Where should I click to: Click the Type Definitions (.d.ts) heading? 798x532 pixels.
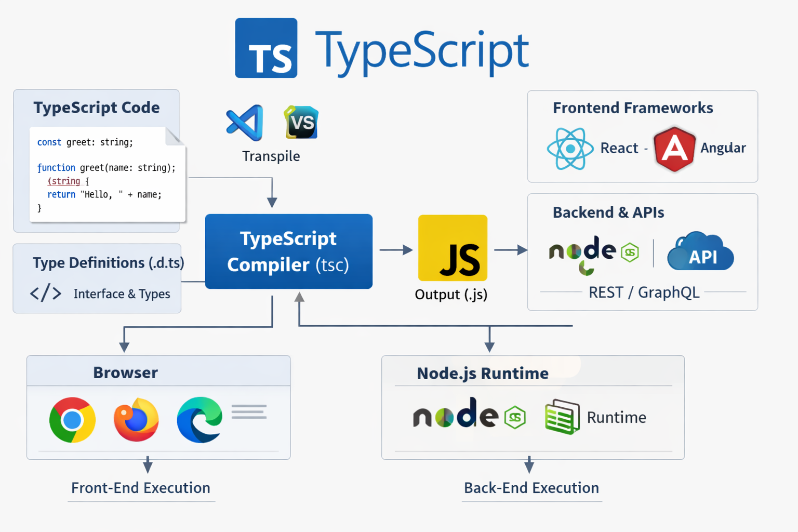point(109,263)
